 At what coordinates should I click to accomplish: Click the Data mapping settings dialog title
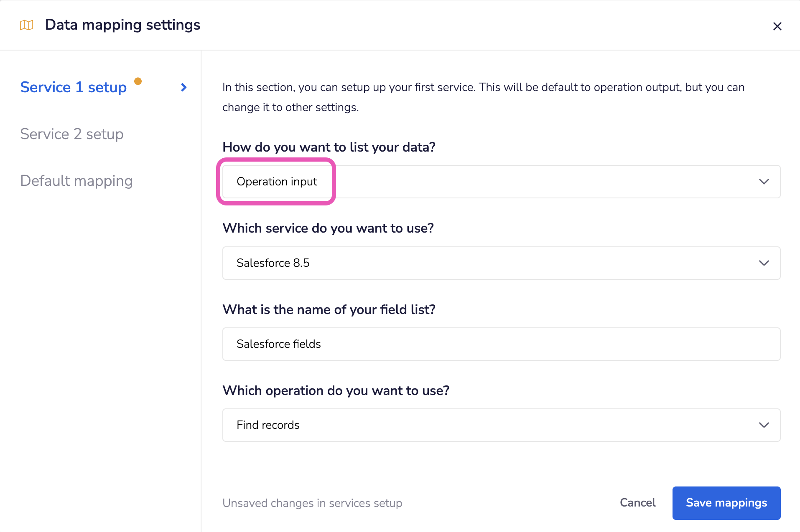click(122, 25)
